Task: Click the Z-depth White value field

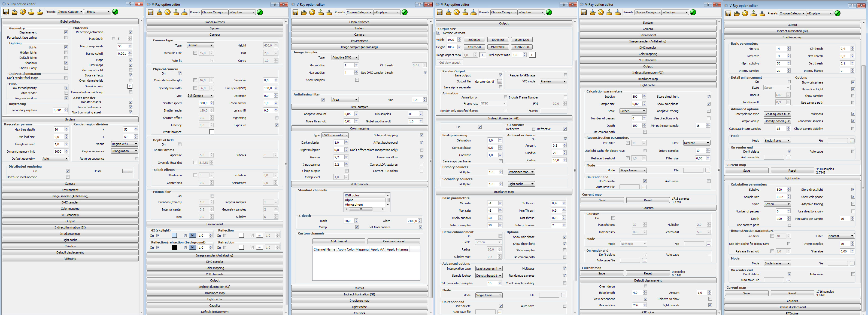Action: point(412,221)
